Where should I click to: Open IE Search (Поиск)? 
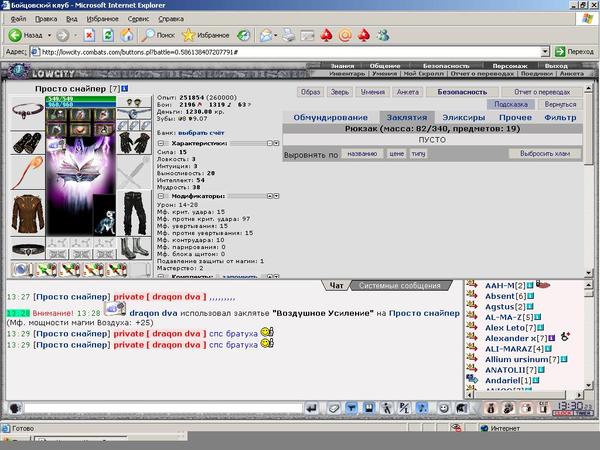tap(158, 35)
